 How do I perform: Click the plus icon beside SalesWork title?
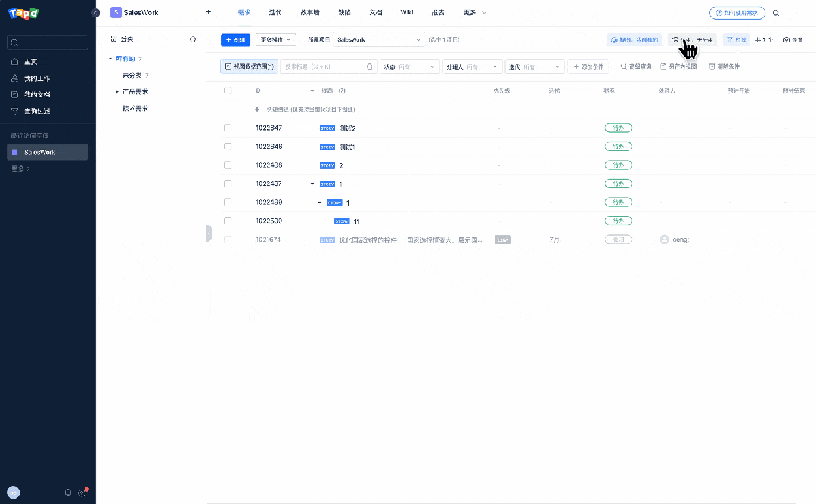pyautogui.click(x=209, y=12)
